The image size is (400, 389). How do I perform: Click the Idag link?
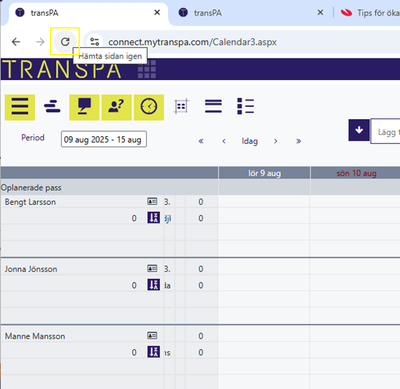pyautogui.click(x=250, y=141)
